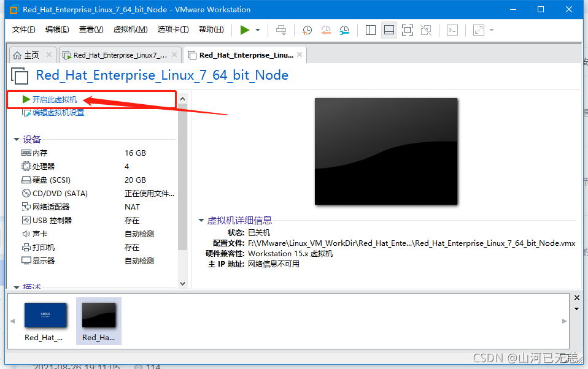Enter full screen mode icon
The image size is (588, 369).
[x=408, y=30]
